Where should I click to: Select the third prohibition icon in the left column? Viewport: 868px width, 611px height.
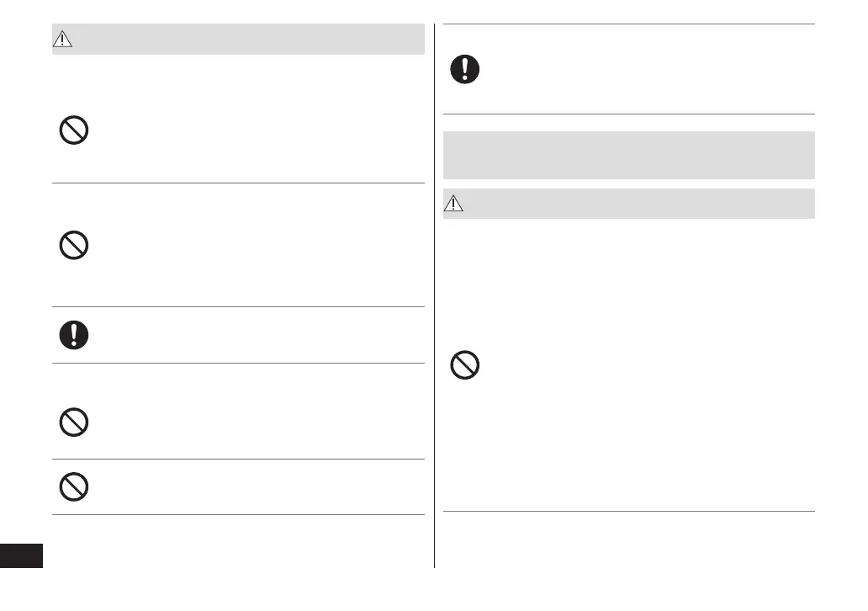click(x=74, y=422)
